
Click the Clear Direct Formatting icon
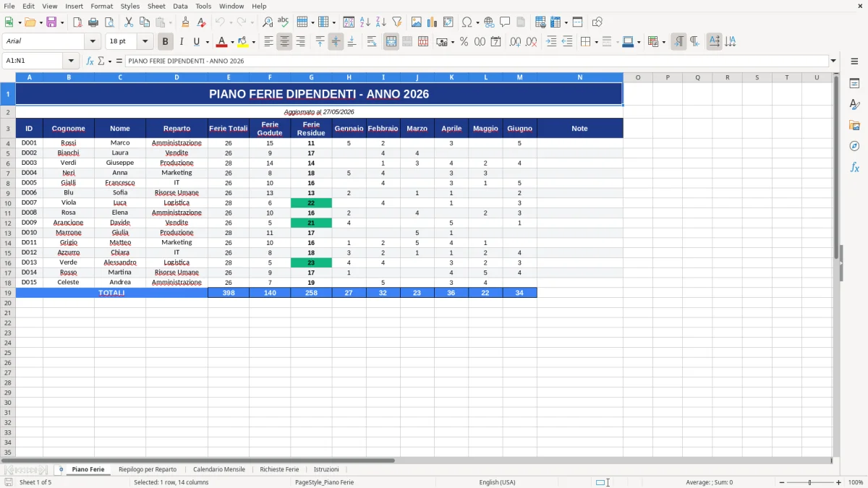tap(202, 22)
